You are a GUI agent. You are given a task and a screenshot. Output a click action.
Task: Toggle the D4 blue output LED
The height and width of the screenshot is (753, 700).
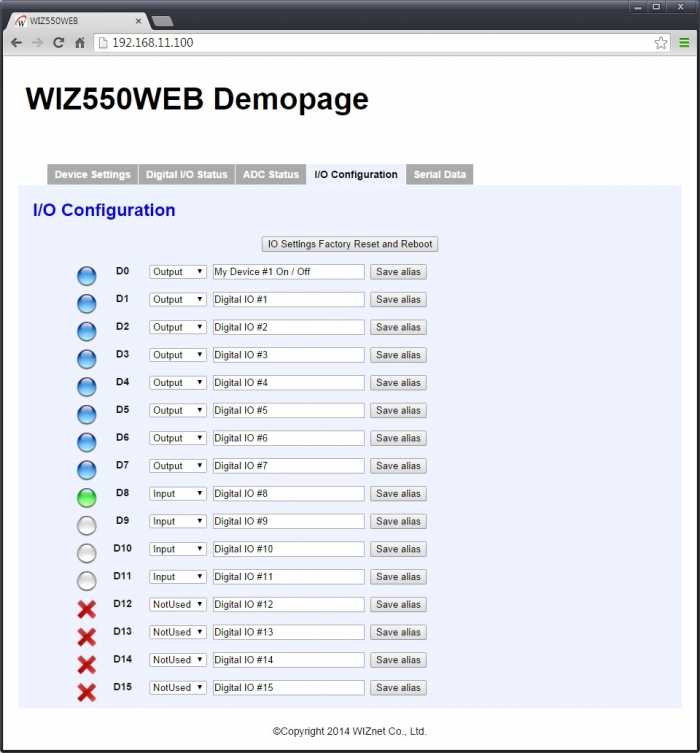click(86, 387)
